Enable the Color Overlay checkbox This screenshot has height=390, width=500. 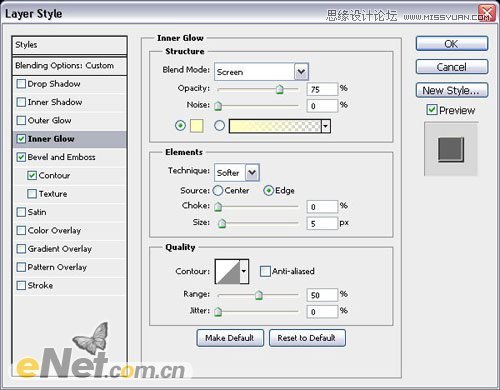click(21, 230)
